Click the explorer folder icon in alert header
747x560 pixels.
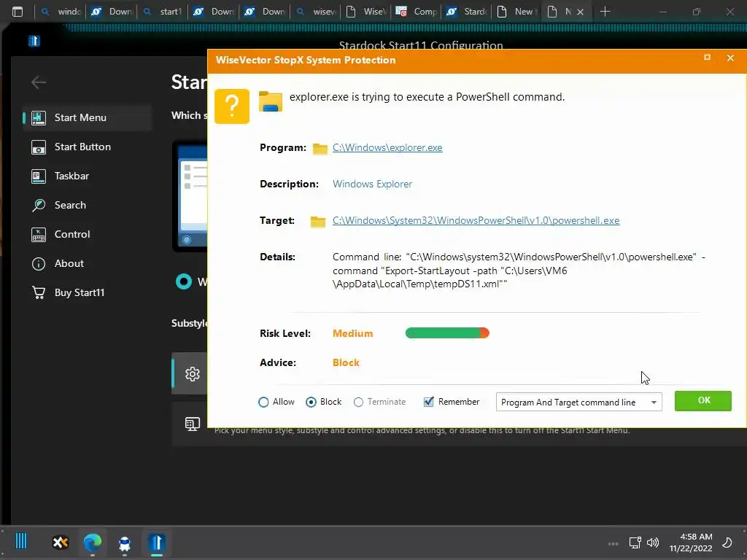(271, 101)
